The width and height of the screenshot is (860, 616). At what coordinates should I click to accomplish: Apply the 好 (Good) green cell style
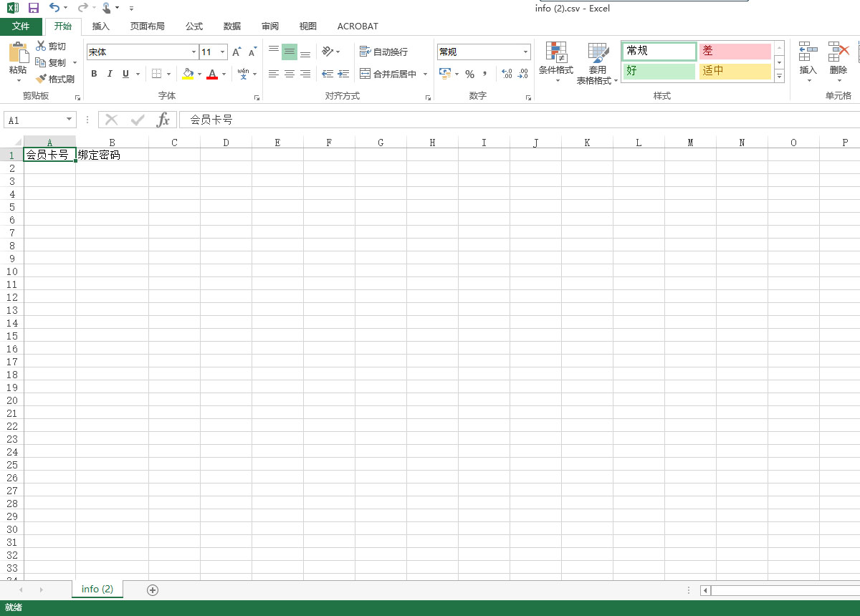[x=659, y=71]
